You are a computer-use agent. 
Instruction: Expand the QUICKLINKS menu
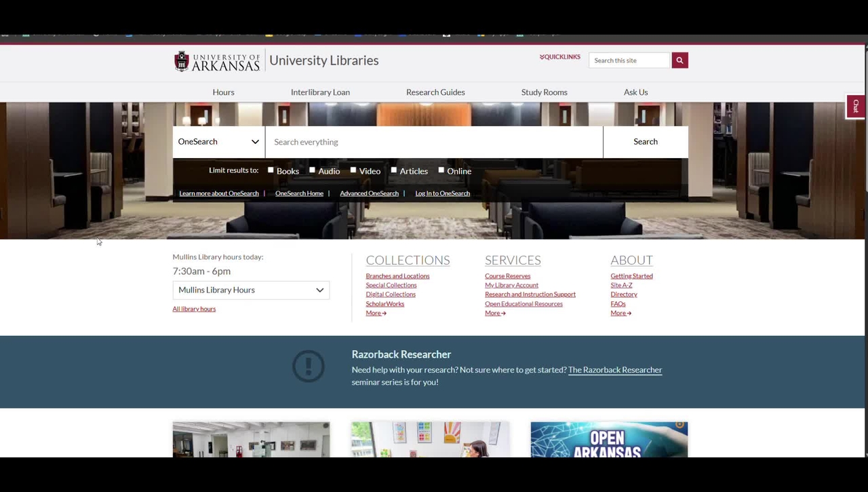pos(560,57)
